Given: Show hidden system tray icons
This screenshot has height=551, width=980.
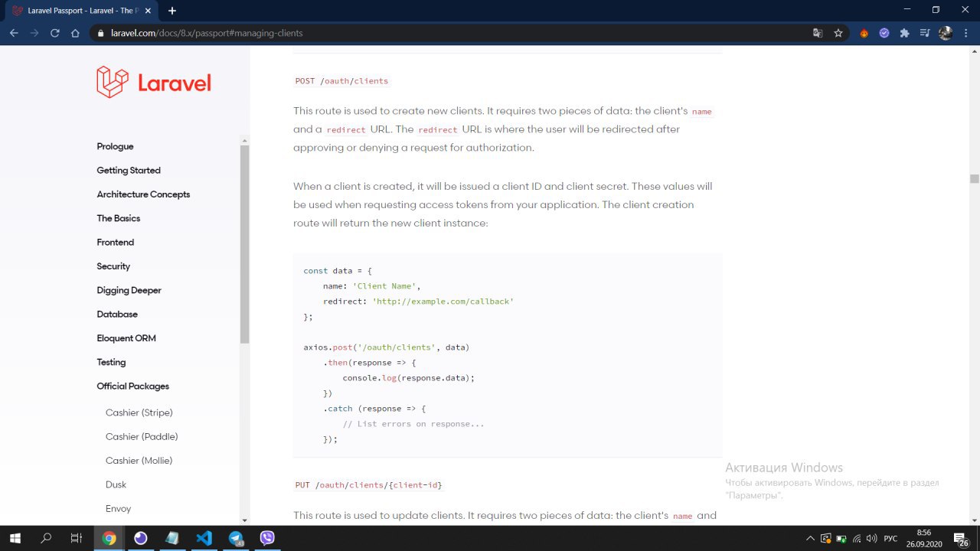Looking at the screenshot, I should coord(810,538).
